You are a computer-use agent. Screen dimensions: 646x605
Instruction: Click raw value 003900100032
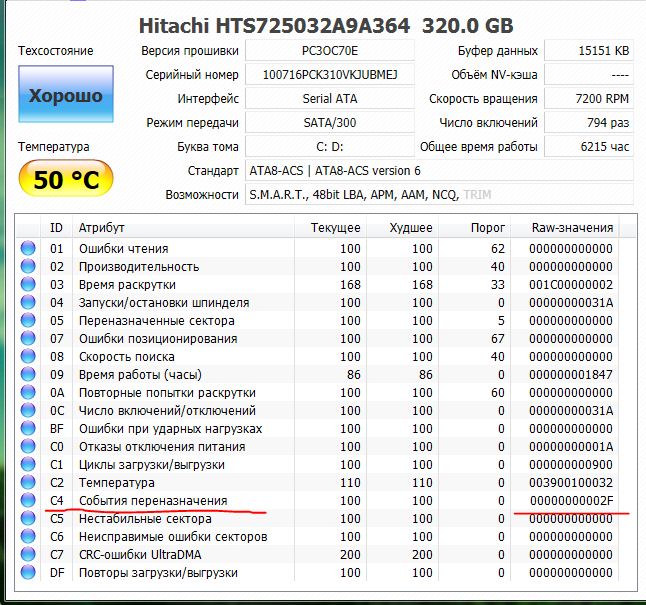pos(571,482)
